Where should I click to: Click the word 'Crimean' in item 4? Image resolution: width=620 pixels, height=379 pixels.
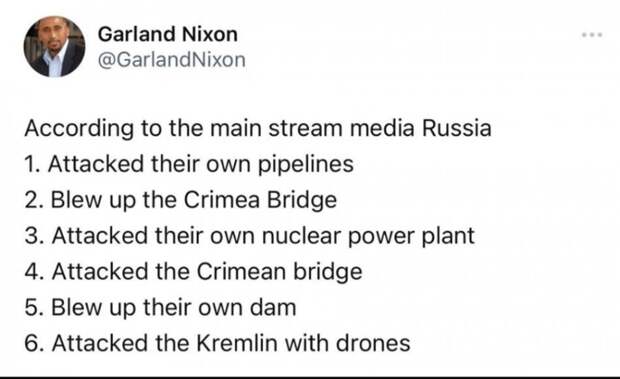(241, 272)
